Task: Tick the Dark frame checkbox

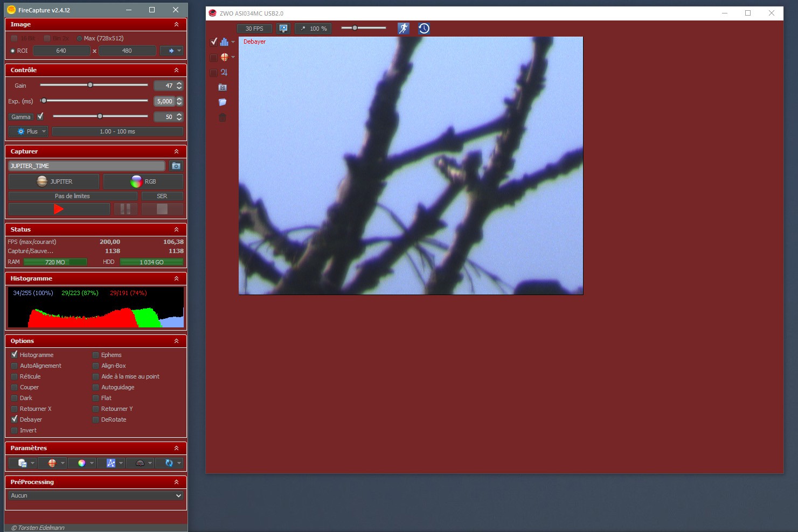Action: [15, 398]
